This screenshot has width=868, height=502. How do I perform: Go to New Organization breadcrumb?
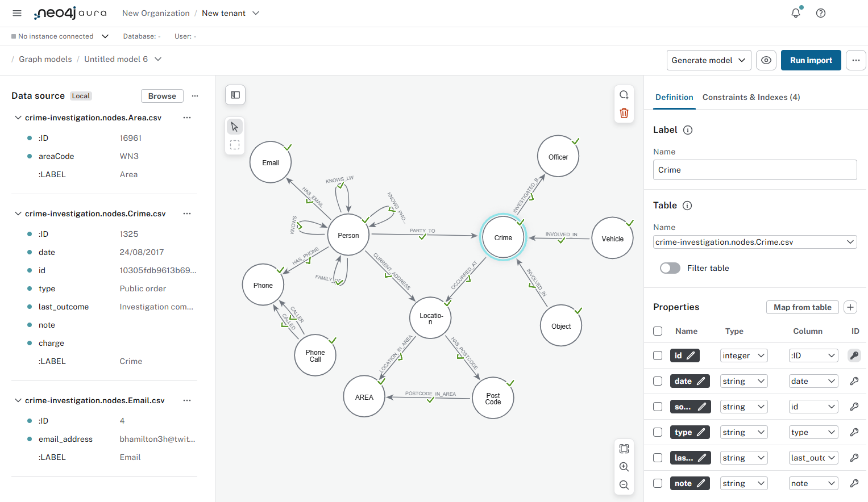coord(156,13)
